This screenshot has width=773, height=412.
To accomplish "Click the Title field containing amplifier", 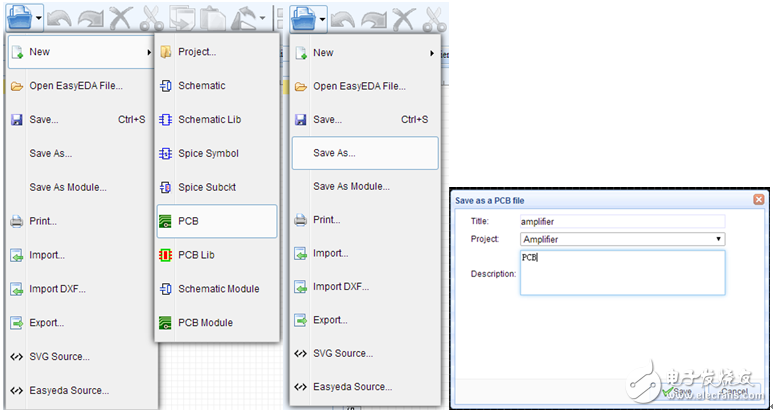I will pos(622,221).
